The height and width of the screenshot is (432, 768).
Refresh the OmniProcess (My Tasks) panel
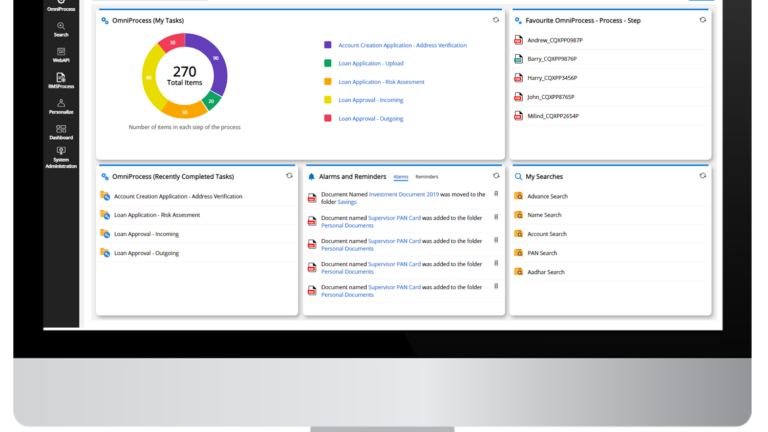click(x=495, y=20)
